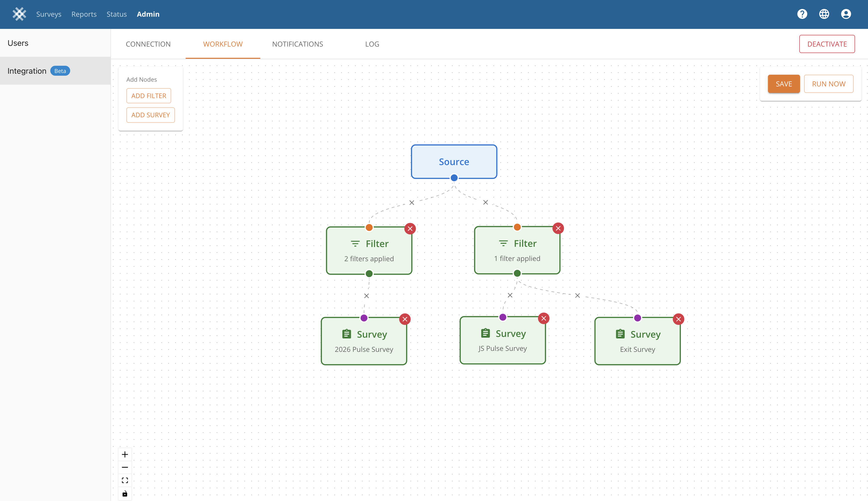
Task: Remove edge leading to JS Pulse Survey
Action: coord(510,295)
